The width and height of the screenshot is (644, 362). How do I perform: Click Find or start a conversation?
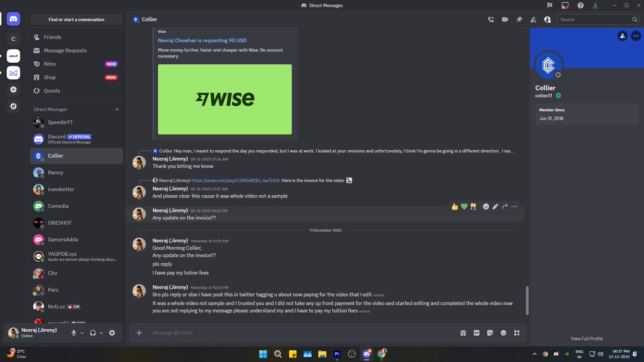coord(76,19)
